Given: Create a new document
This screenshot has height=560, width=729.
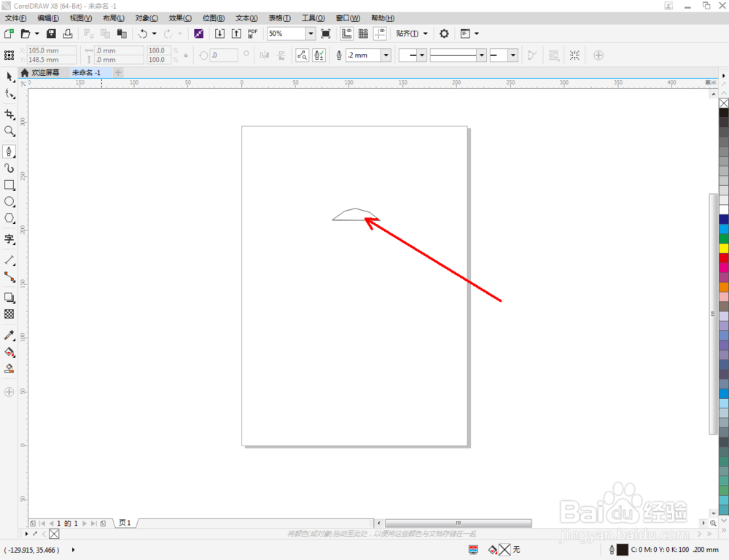Looking at the screenshot, I should (x=9, y=34).
